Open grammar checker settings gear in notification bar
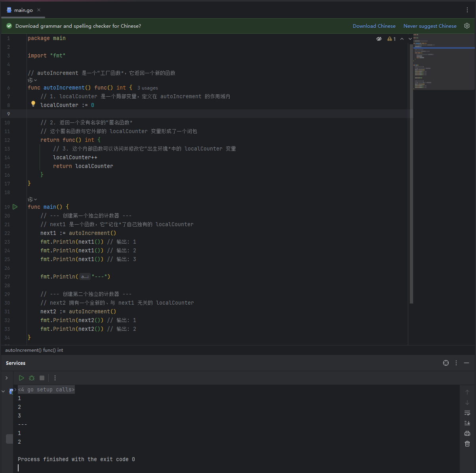The height and width of the screenshot is (473, 476). [x=467, y=26]
